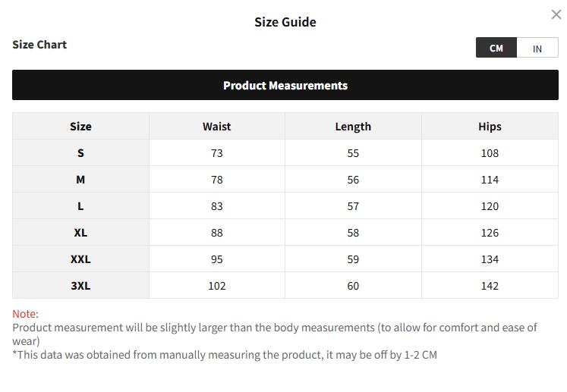Select the S size row label
The image size is (567, 392).
pos(80,153)
